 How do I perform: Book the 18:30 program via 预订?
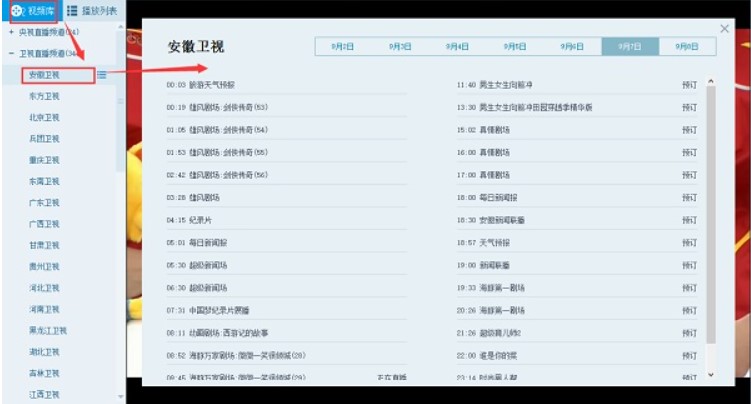point(689,220)
